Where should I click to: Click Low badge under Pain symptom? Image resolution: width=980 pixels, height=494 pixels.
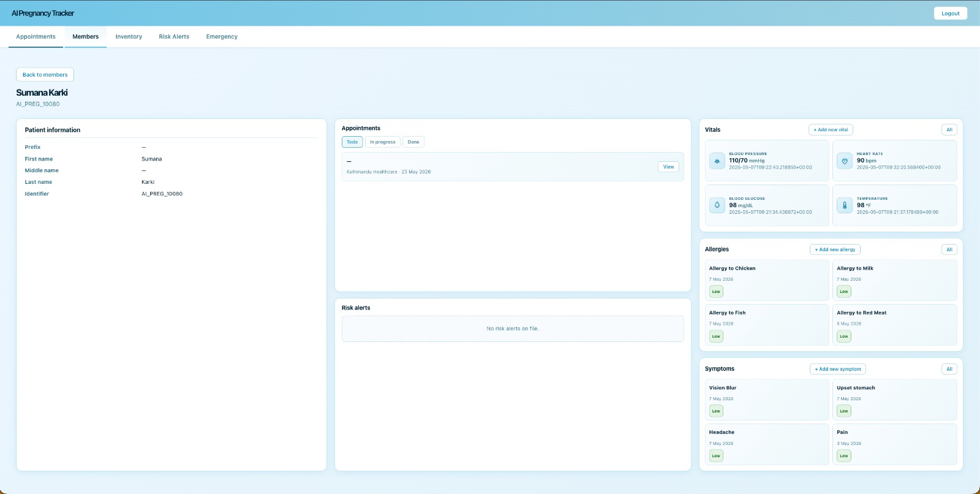tap(844, 456)
